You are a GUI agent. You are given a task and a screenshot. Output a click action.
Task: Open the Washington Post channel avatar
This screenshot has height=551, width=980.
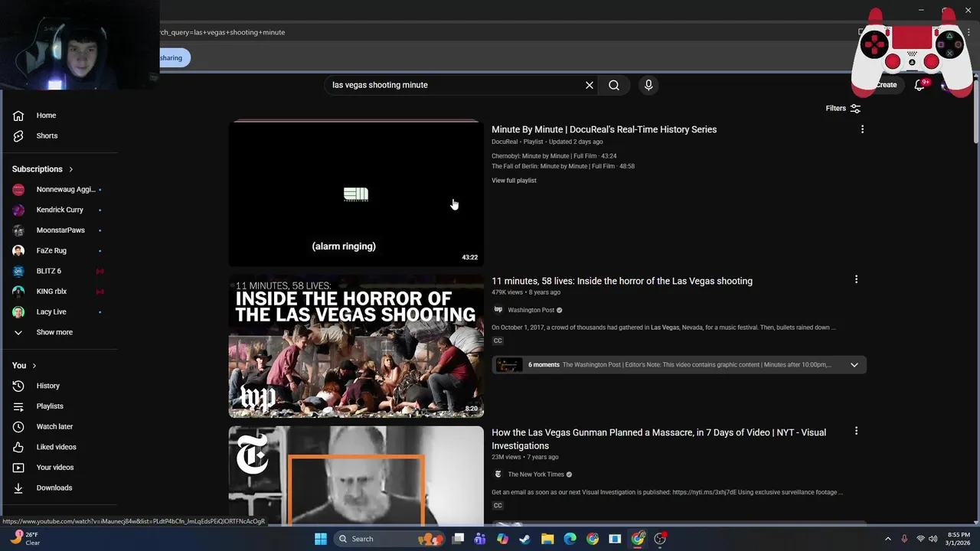tap(498, 310)
